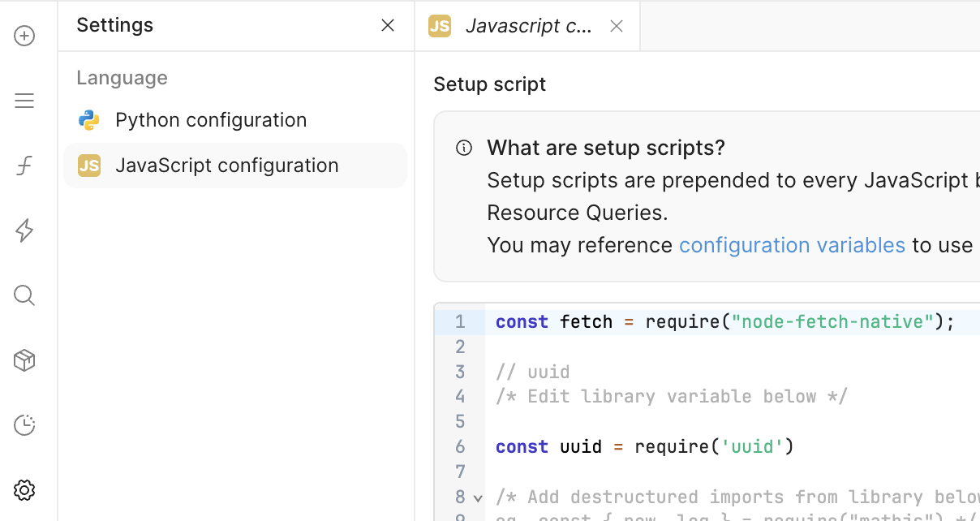Viewport: 980px width, 521px height.
Task: Click the lightning bolt icon in sidebar
Action: click(x=24, y=230)
